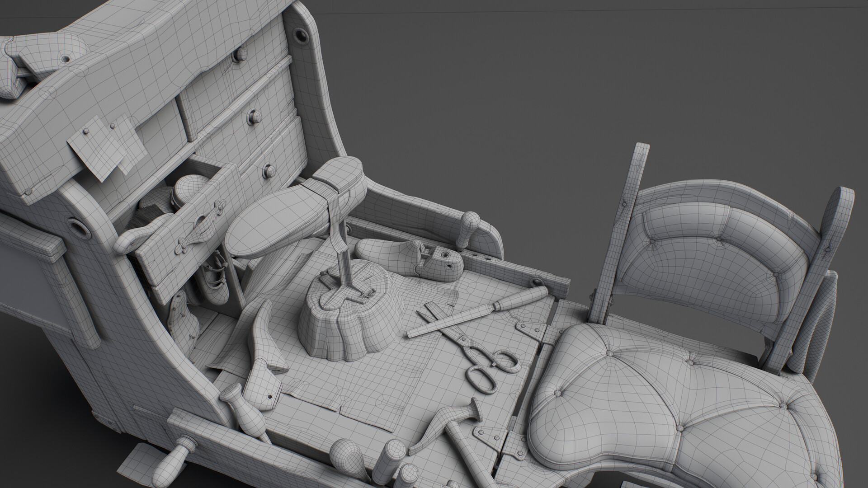Click the bottom drawer round knob
Image resolution: width=868 pixels, height=488 pixels.
tap(269, 170)
